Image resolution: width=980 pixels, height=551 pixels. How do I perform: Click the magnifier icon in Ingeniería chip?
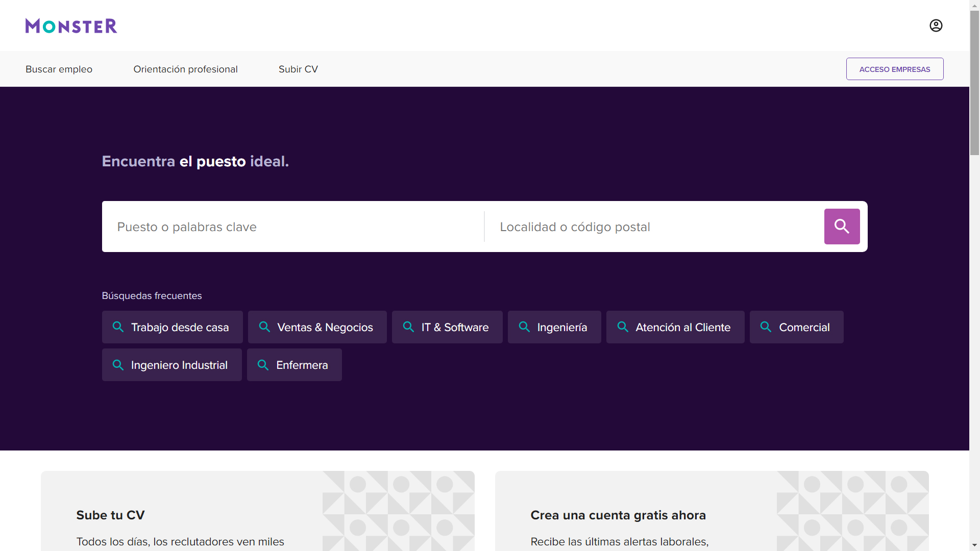coord(524,327)
